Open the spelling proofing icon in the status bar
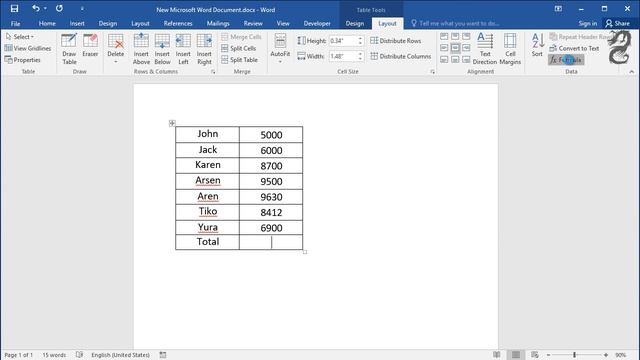The height and width of the screenshot is (360, 640). point(80,355)
